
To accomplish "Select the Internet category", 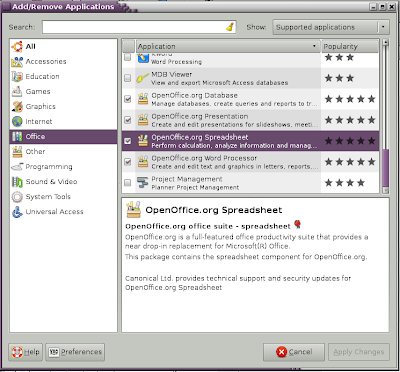I will (x=63, y=122).
